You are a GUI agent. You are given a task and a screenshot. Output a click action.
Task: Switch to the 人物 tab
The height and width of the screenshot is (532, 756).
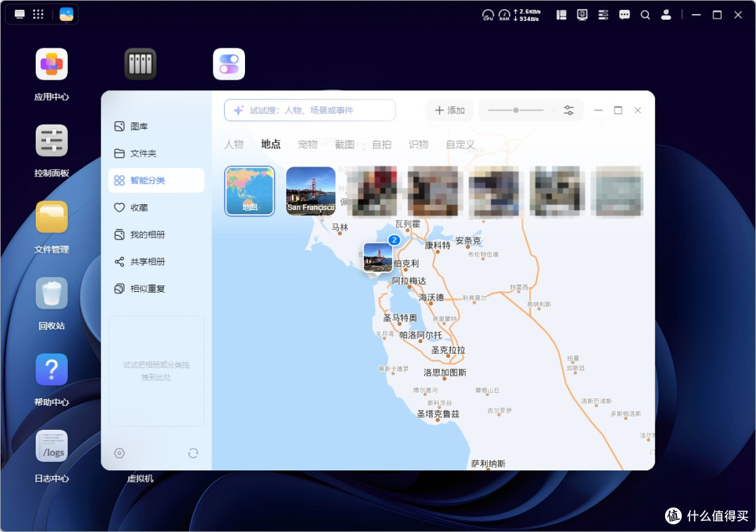tap(234, 144)
